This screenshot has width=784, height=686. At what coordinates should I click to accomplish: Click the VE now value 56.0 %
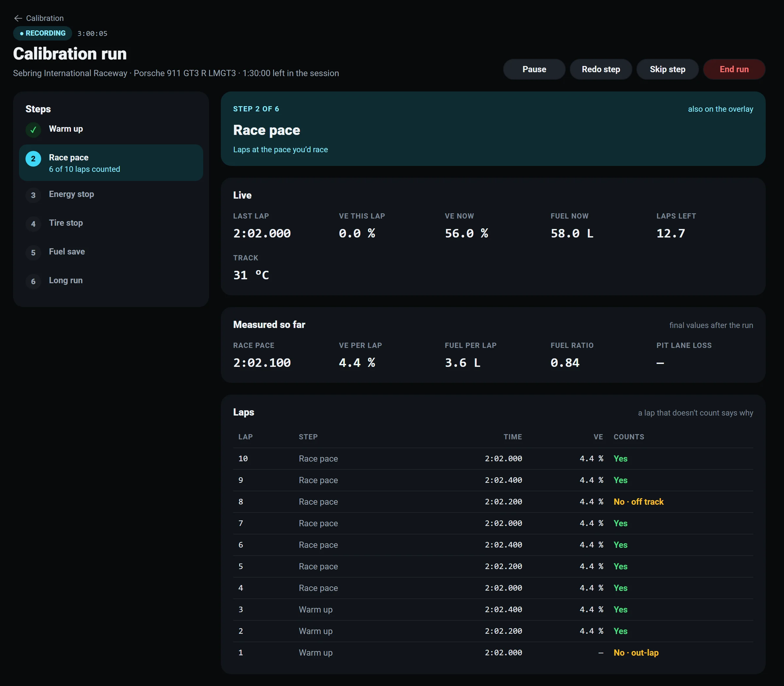(466, 234)
